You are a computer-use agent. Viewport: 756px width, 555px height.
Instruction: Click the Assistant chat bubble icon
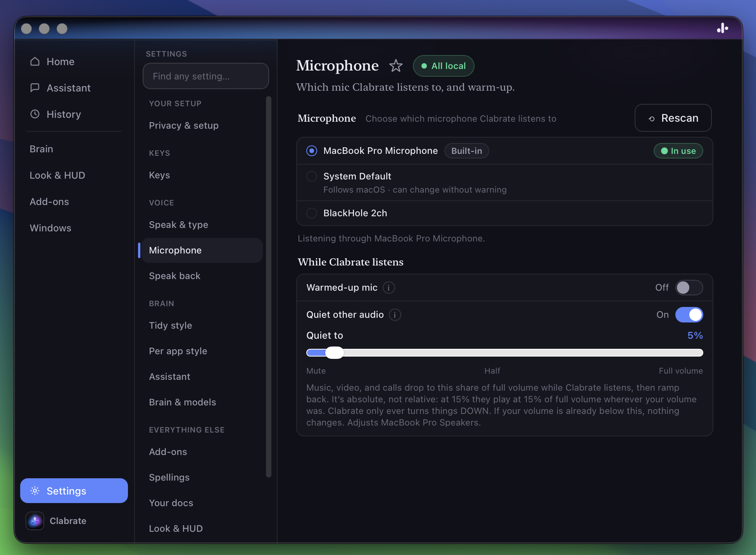click(35, 88)
